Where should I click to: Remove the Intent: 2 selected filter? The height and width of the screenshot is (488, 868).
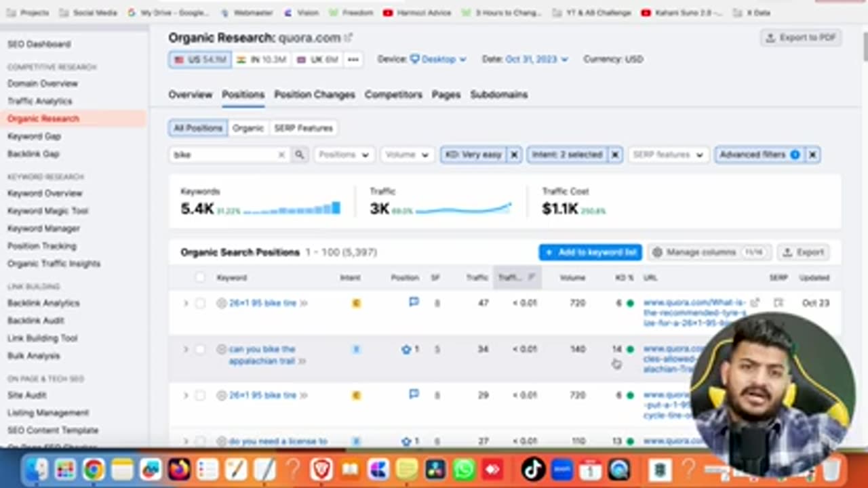(615, 155)
